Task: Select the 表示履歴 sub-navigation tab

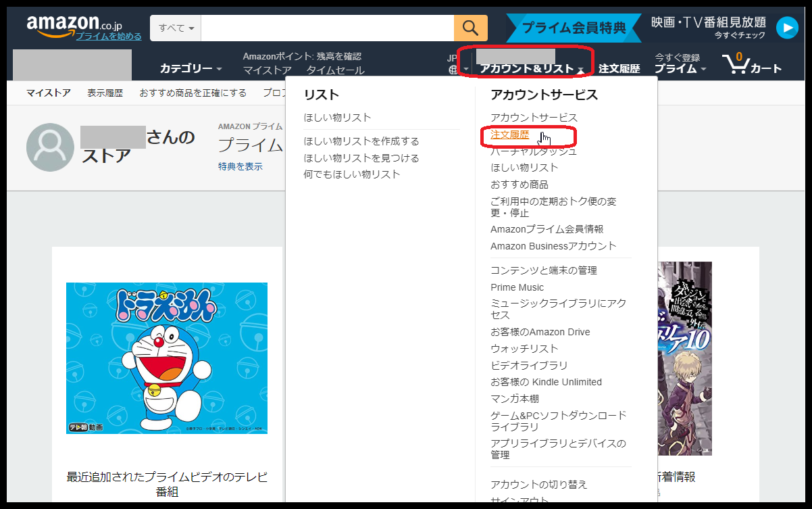Action: (x=105, y=93)
